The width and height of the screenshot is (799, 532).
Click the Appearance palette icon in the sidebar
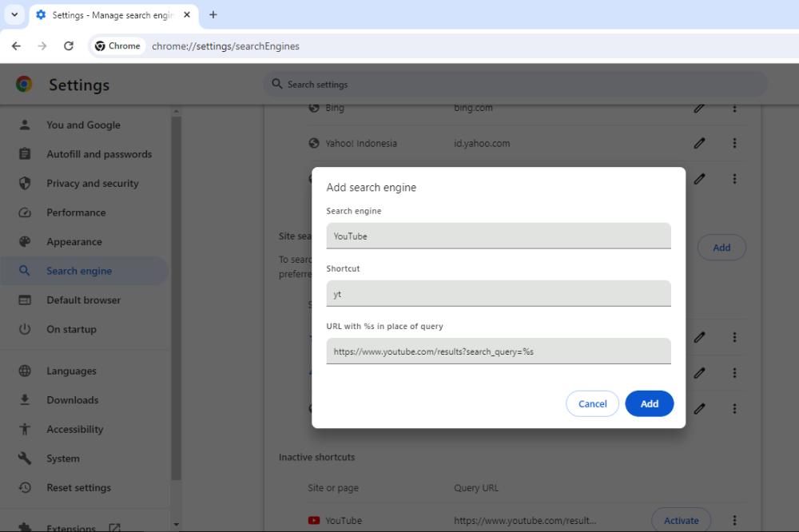(x=25, y=241)
